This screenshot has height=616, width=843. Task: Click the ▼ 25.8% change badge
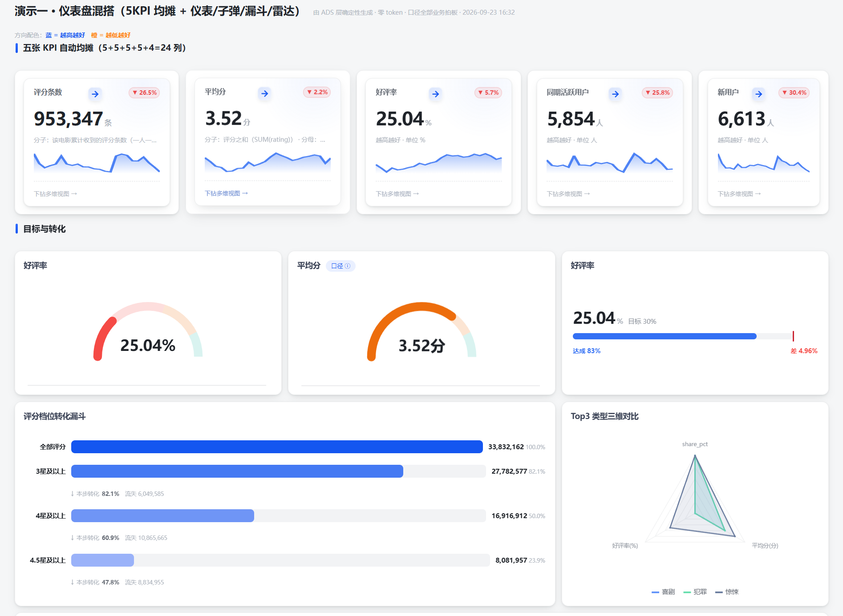(x=657, y=93)
